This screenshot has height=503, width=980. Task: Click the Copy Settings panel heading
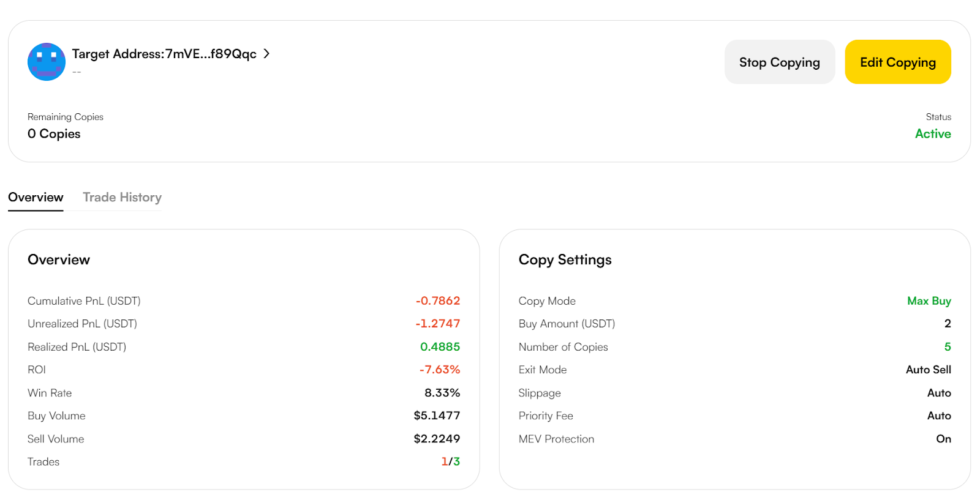(565, 259)
